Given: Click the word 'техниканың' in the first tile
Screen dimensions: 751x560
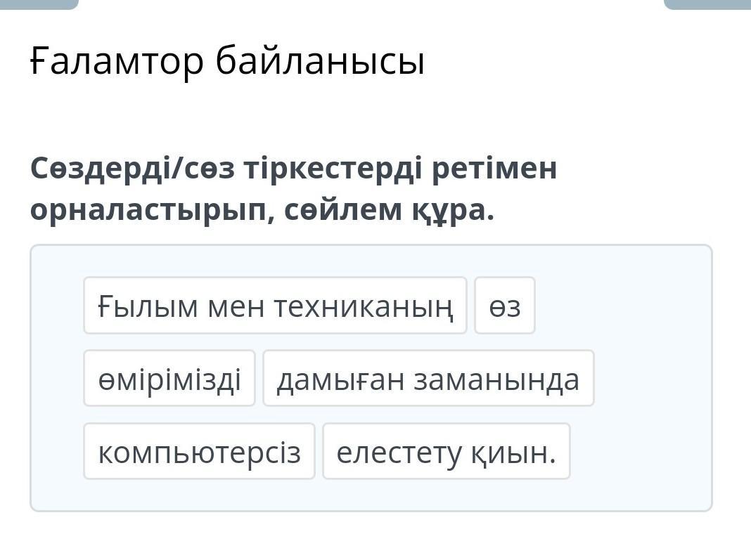Looking at the screenshot, I should click(x=363, y=306).
